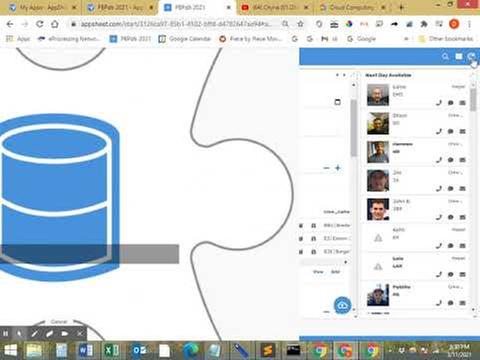Go back with the browser back arrow
Image resolution: width=480 pixels, height=360 pixels.
coord(10,24)
